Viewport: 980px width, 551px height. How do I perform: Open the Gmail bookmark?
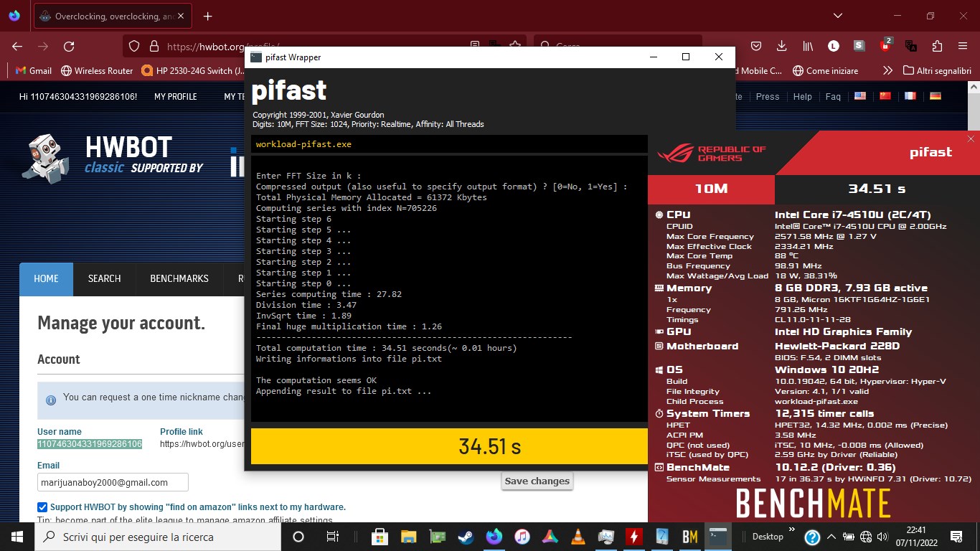pyautogui.click(x=33, y=70)
